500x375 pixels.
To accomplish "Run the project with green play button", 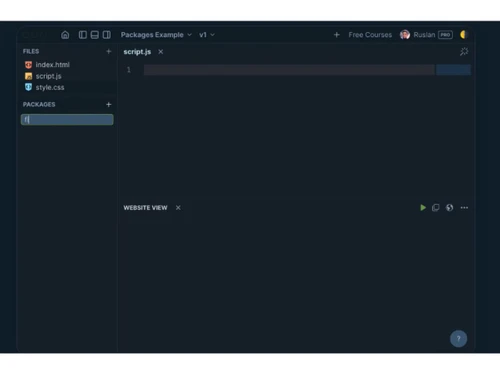I will [x=423, y=208].
